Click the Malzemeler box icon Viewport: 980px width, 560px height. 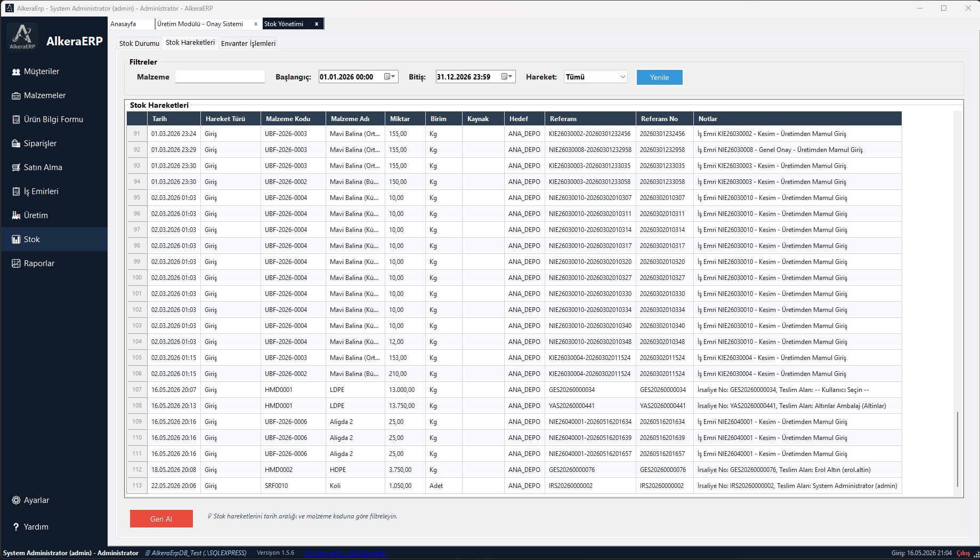(16, 95)
